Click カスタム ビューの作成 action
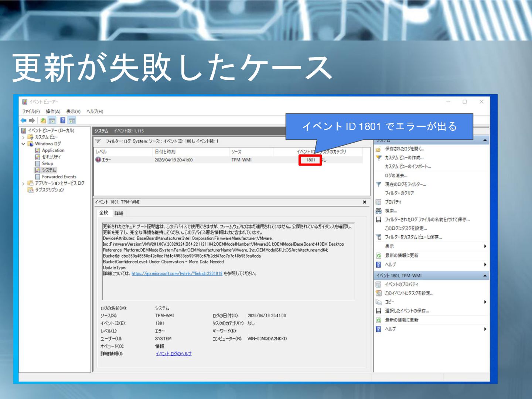This screenshot has height=399, width=532. (x=404, y=158)
